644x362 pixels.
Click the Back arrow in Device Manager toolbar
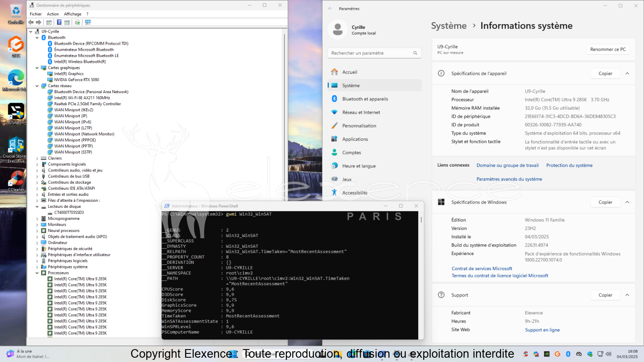point(31,22)
